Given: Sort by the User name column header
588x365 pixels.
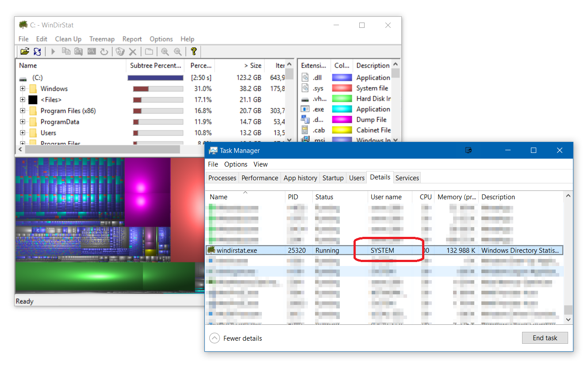Looking at the screenshot, I should pos(390,197).
